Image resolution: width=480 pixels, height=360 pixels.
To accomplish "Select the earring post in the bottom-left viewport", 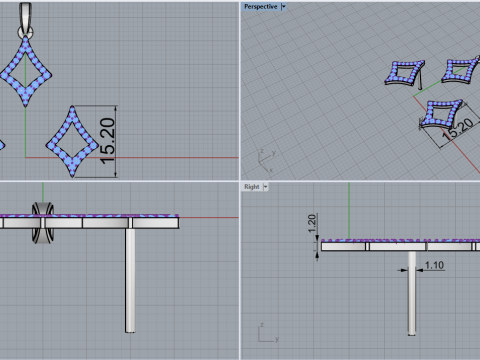I will tap(130, 280).
